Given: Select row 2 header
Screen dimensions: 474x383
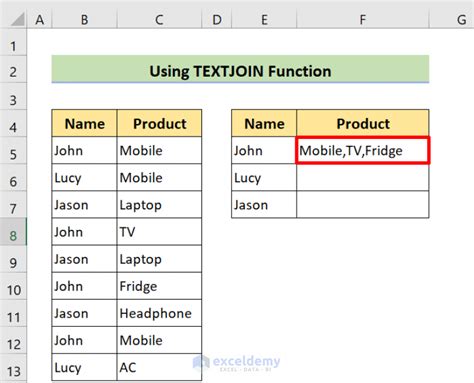Looking at the screenshot, I should [x=13, y=70].
